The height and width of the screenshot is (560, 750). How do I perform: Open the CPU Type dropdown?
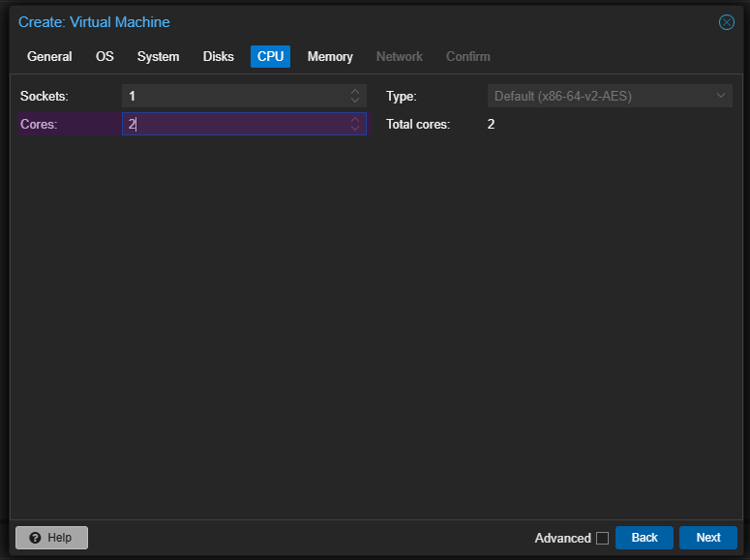[720, 96]
